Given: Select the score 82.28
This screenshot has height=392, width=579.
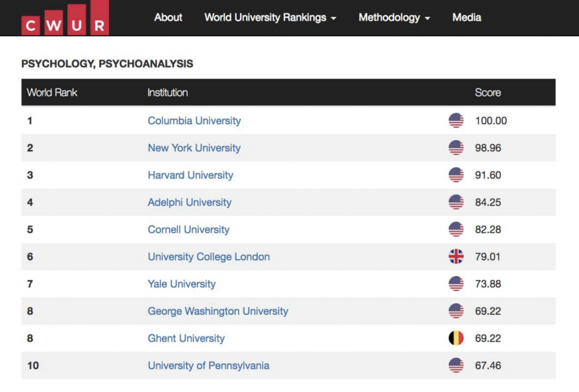Looking at the screenshot, I should pyautogui.click(x=488, y=229).
